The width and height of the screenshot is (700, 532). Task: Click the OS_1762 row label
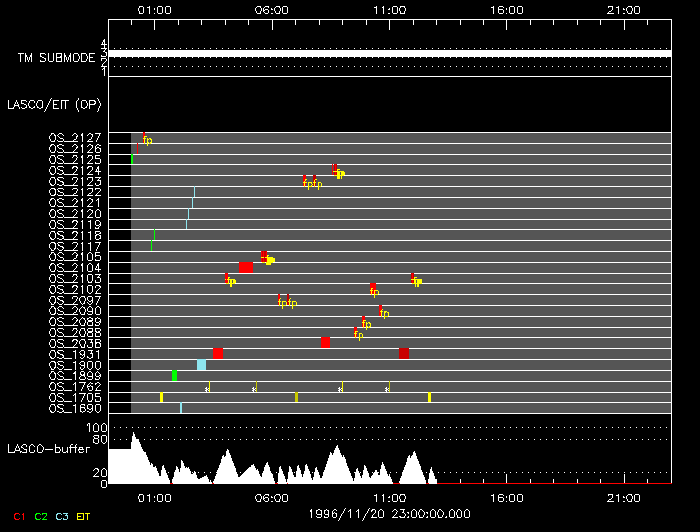coord(75,387)
